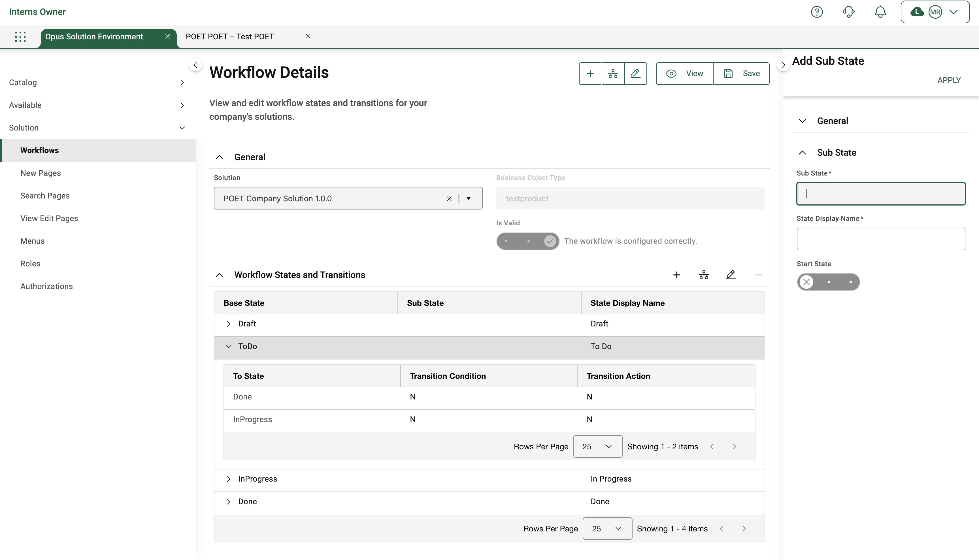Click APPLY in the Add Sub State panel

[949, 80]
